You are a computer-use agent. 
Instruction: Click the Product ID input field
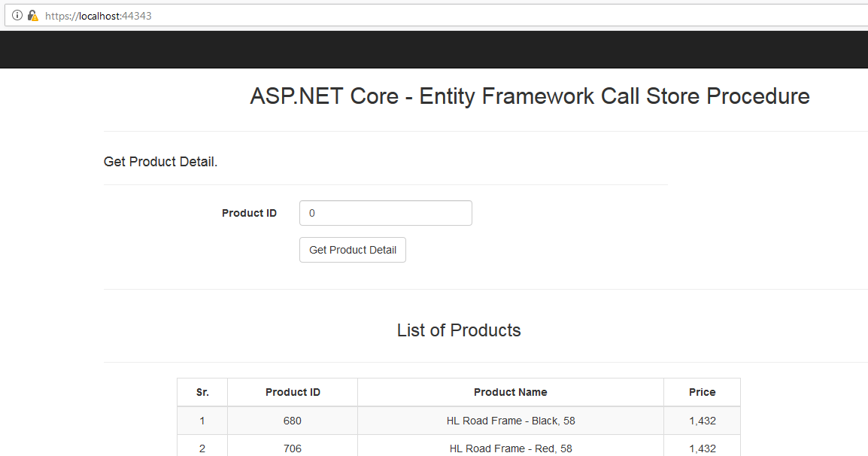(x=385, y=213)
